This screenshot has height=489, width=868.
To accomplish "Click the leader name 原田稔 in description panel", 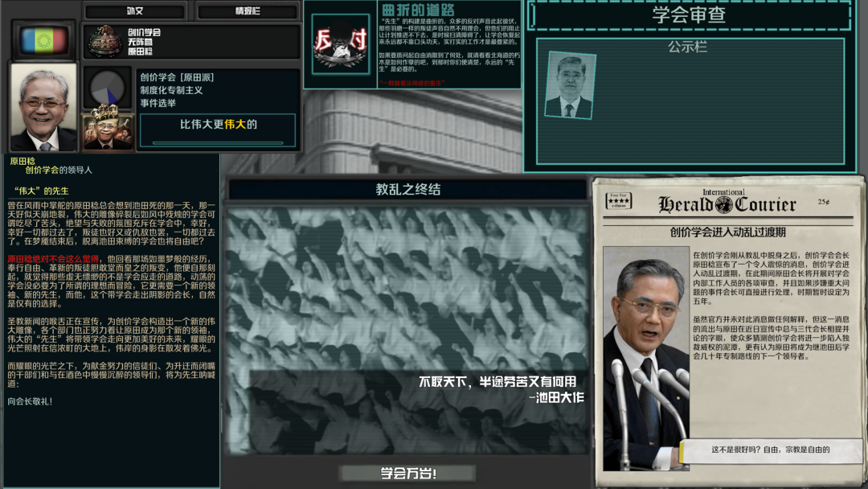I will [x=23, y=161].
